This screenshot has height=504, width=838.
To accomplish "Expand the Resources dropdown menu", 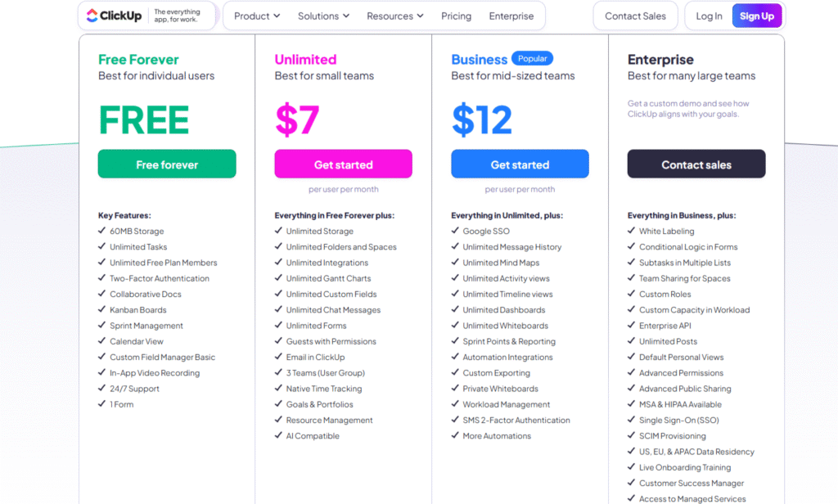I will [395, 16].
